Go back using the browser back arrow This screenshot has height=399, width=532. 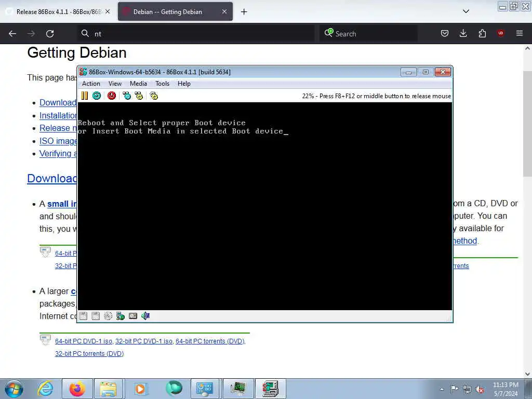click(12, 34)
